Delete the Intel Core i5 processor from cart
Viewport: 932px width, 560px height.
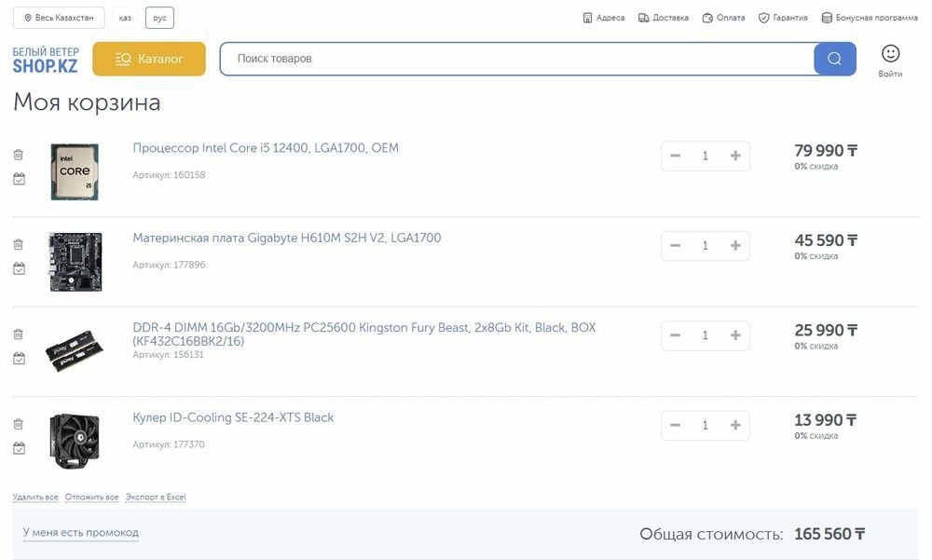[x=19, y=155]
